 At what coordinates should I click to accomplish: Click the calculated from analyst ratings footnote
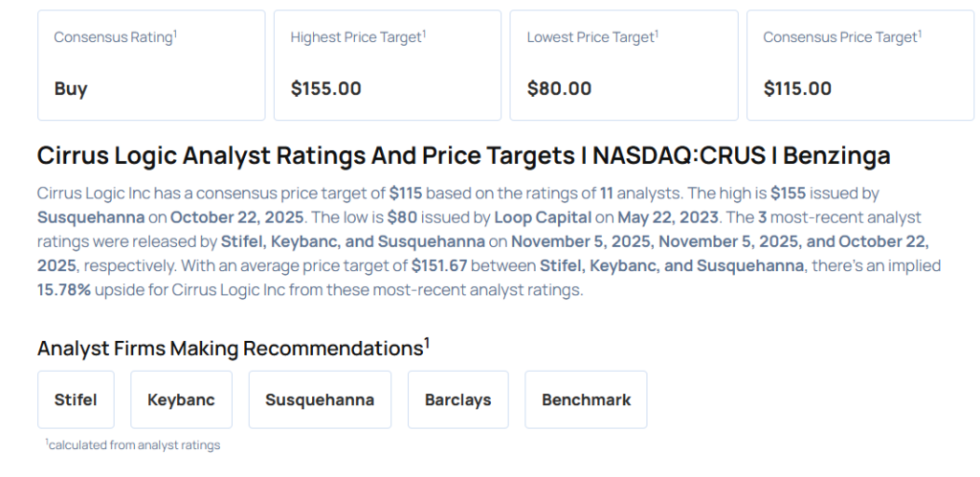[133, 444]
